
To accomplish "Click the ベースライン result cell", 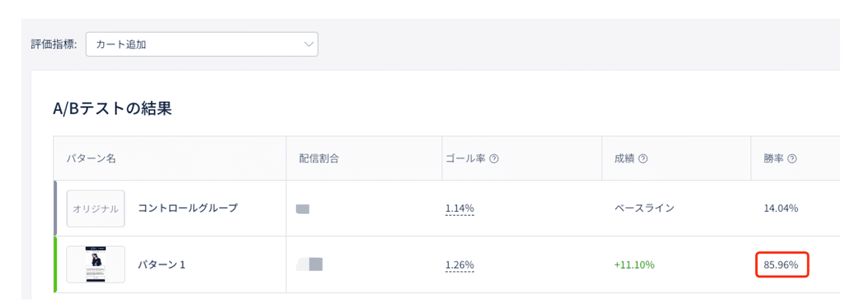I will tap(644, 208).
